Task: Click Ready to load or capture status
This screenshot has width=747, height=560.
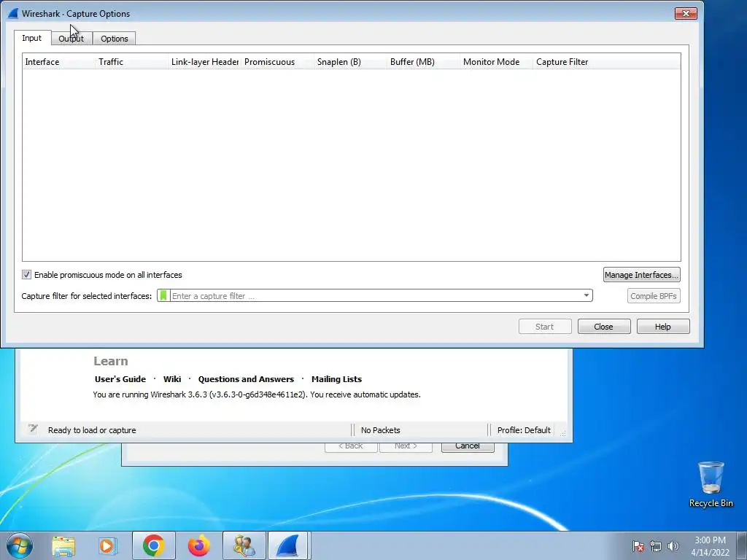Action: pos(92,430)
